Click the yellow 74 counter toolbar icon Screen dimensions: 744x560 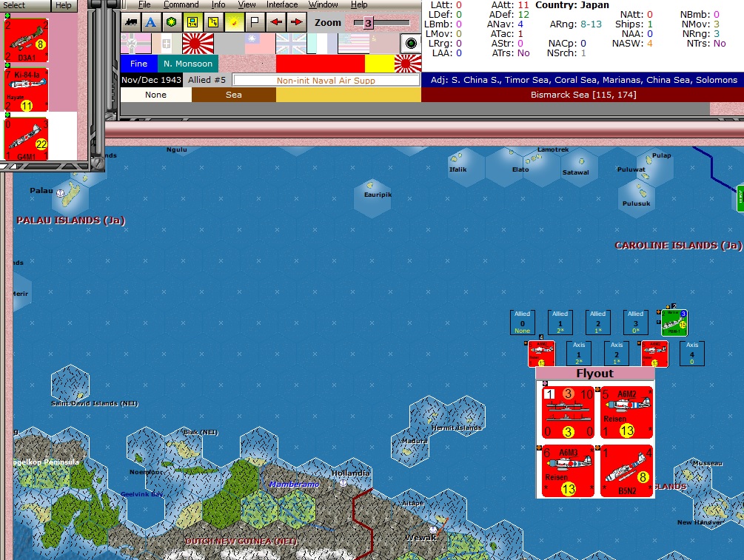[213, 22]
